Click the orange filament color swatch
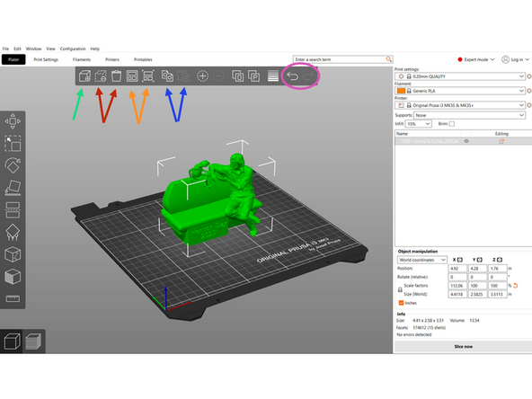Viewport: 532px width, 399px height. 401,91
